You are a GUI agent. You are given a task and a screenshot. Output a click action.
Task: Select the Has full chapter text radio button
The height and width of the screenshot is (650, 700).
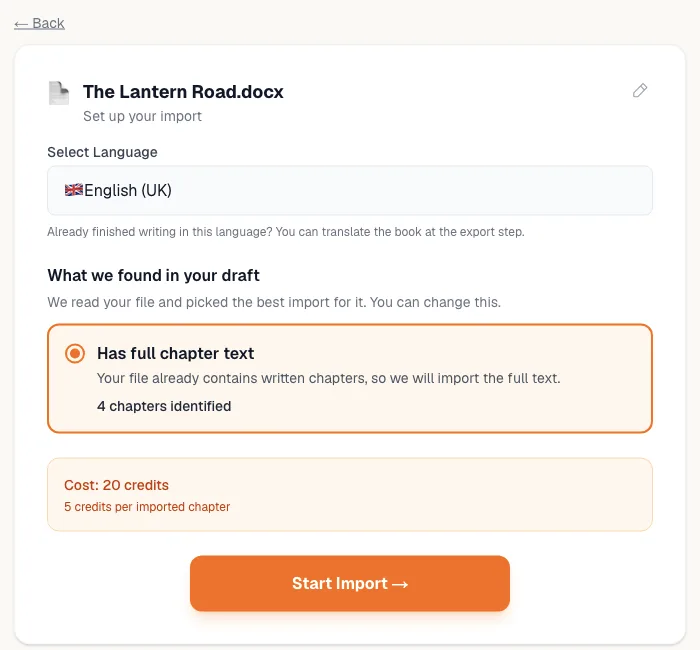[75, 354]
